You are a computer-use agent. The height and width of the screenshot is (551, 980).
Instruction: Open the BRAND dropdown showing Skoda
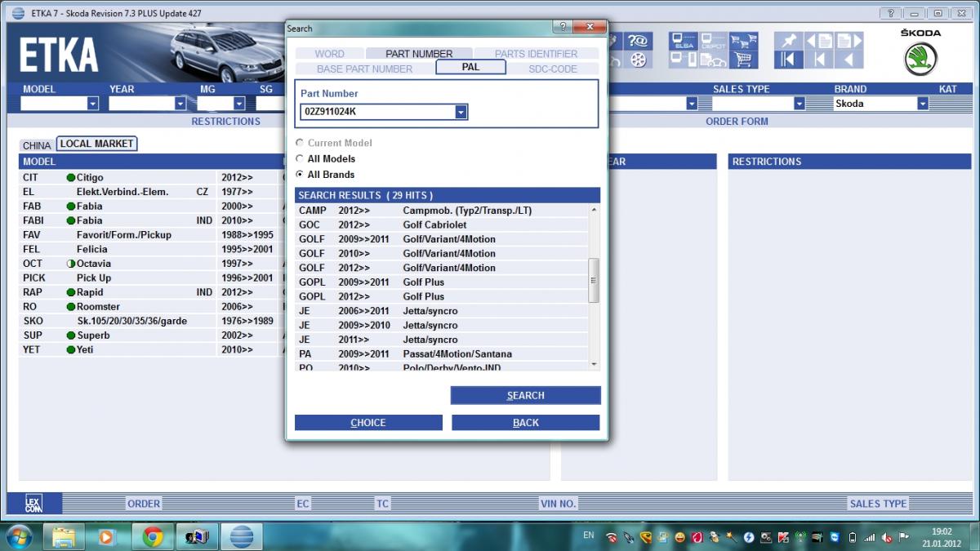(x=923, y=104)
